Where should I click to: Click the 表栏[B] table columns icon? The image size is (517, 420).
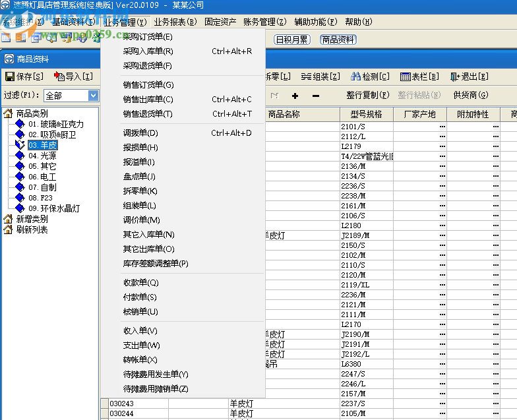[405, 76]
